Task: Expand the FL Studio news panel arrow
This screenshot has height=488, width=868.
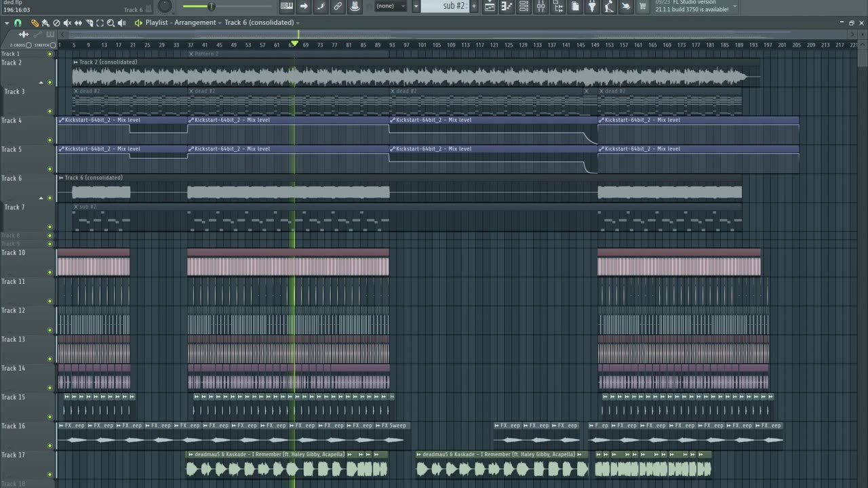Action: point(734,6)
